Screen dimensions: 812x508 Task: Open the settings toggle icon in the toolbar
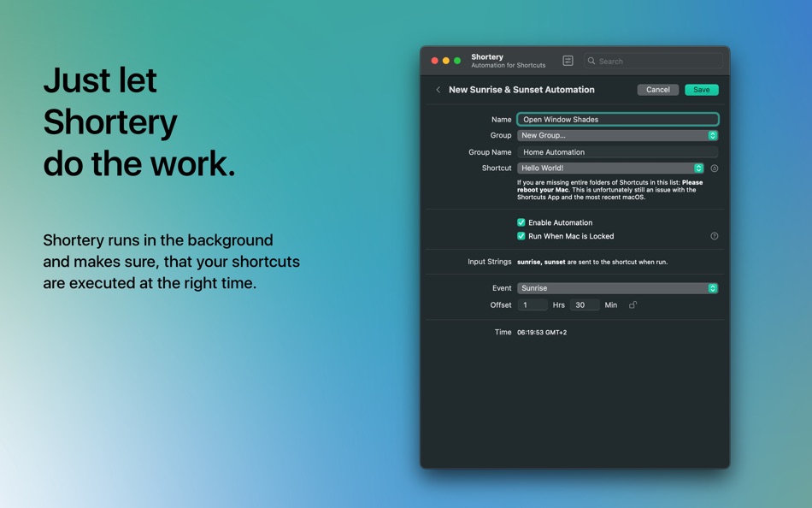click(x=568, y=61)
